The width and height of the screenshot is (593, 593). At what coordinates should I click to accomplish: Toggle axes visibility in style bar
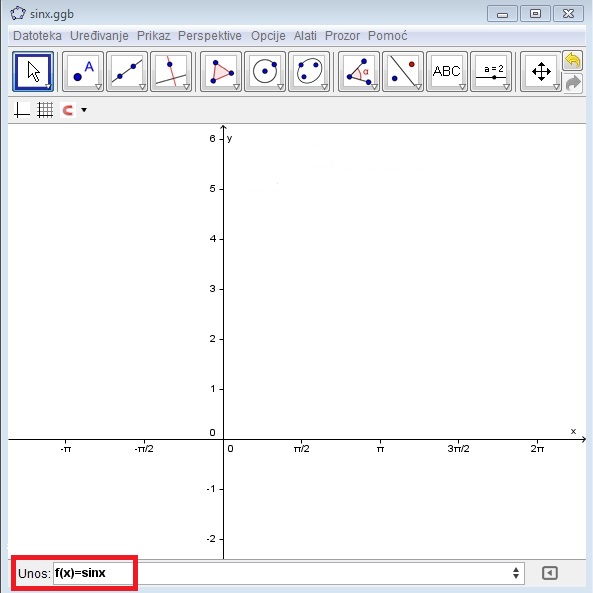(22, 110)
